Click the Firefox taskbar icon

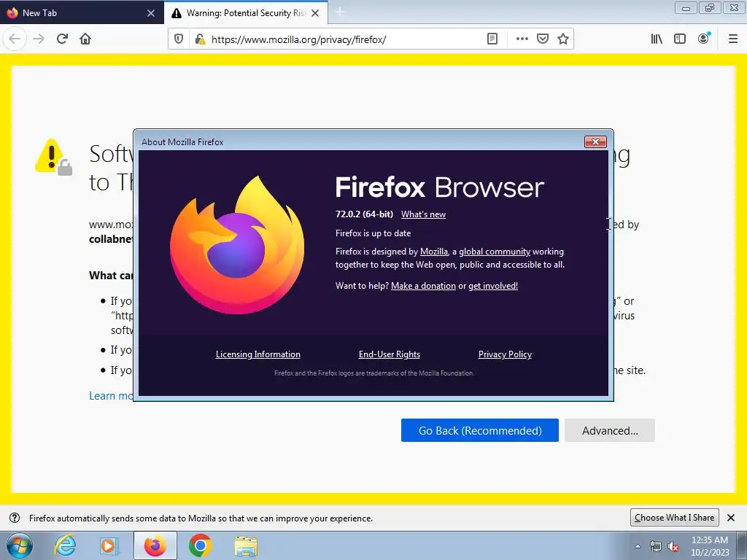coord(155,545)
